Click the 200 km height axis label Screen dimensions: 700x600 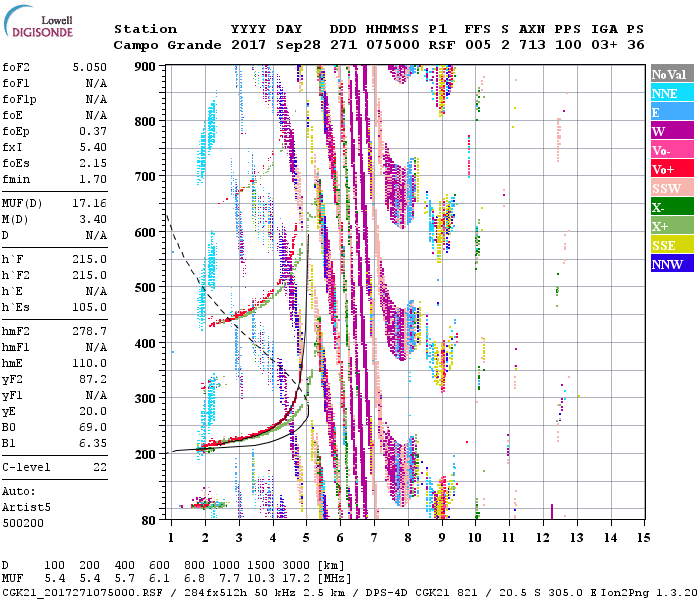tap(145, 454)
